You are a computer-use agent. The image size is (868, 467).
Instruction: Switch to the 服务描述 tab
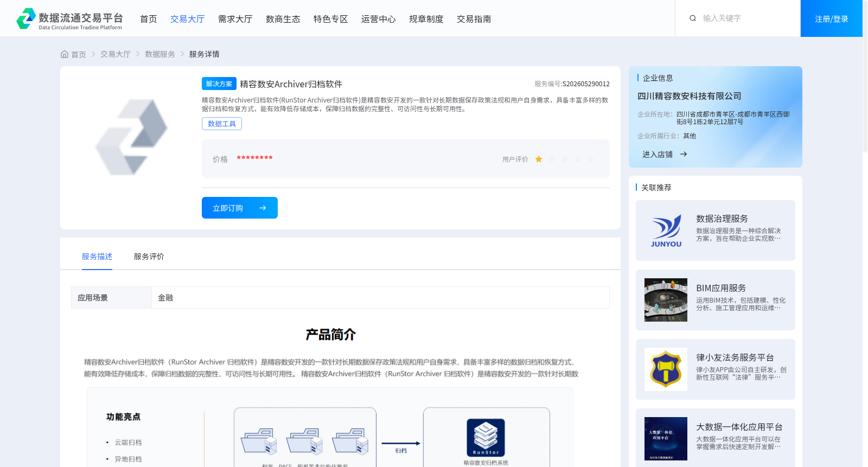[97, 257]
